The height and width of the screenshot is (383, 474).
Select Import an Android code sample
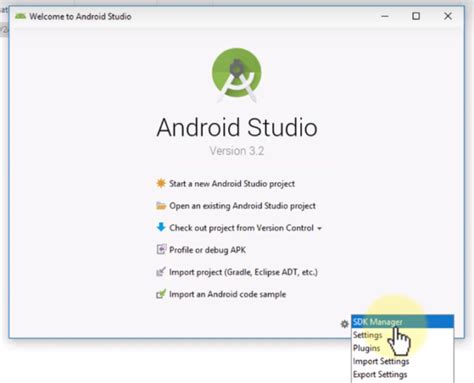coord(227,294)
